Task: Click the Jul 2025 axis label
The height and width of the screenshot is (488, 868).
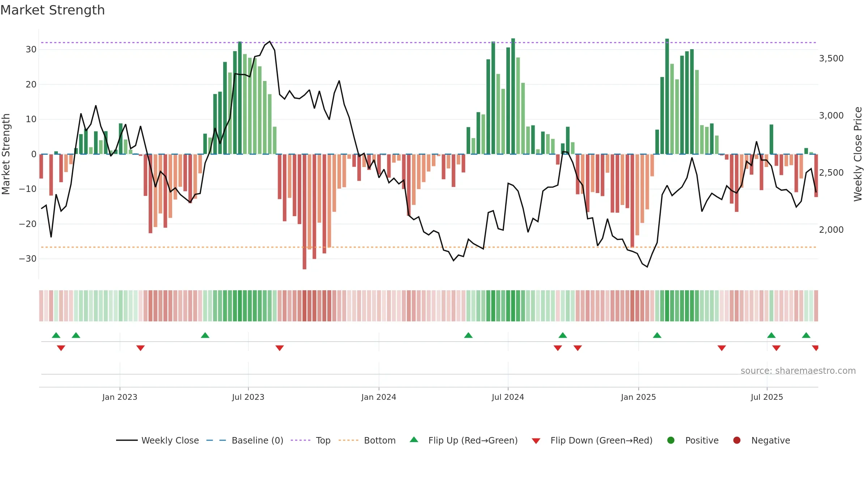Action: point(767,397)
